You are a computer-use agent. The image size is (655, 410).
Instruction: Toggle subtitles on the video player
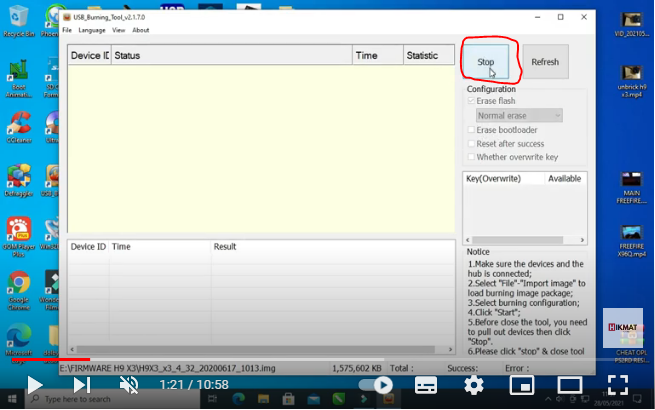(x=426, y=385)
